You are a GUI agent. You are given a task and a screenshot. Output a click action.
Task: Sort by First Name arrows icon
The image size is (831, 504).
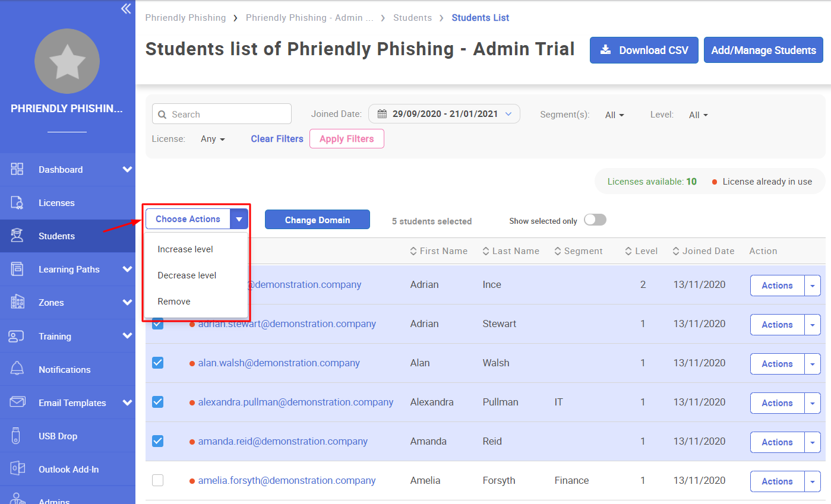tap(413, 251)
